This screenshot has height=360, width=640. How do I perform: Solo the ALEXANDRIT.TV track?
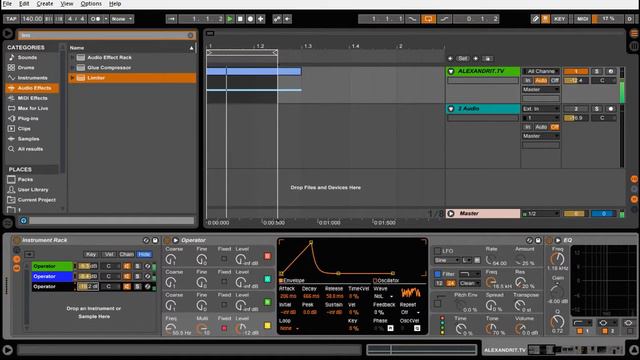596,71
